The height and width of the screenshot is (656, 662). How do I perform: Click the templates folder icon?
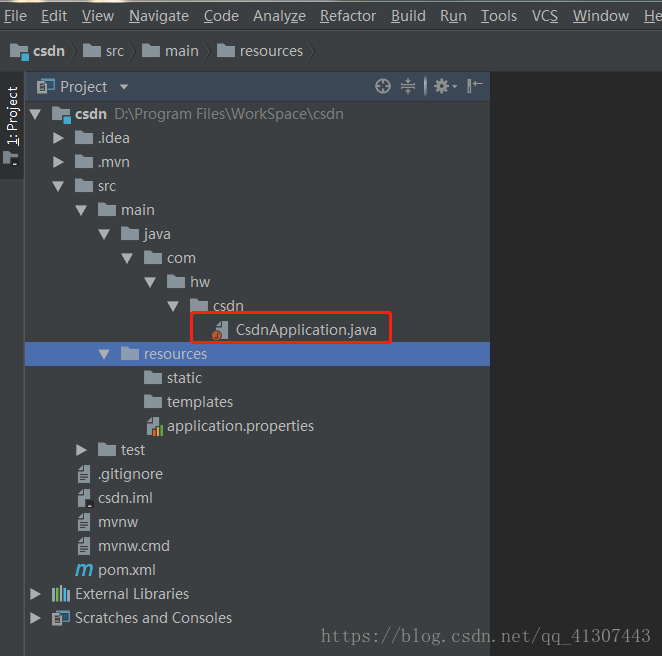[x=153, y=401]
